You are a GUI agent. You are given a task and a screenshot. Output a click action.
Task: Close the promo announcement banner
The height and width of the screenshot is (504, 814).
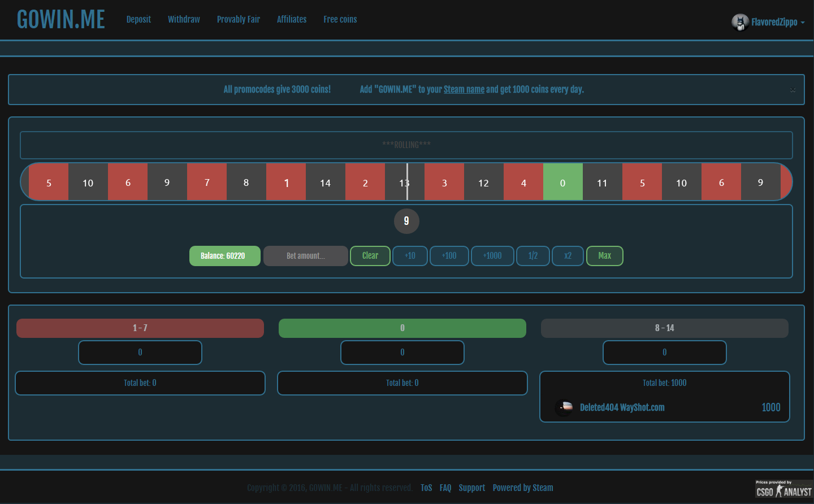click(x=793, y=90)
